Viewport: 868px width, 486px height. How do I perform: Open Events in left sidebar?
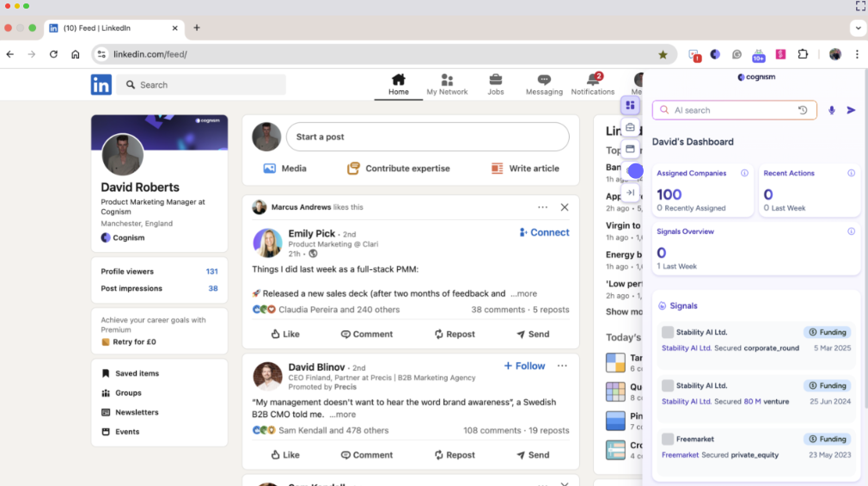tap(120, 432)
